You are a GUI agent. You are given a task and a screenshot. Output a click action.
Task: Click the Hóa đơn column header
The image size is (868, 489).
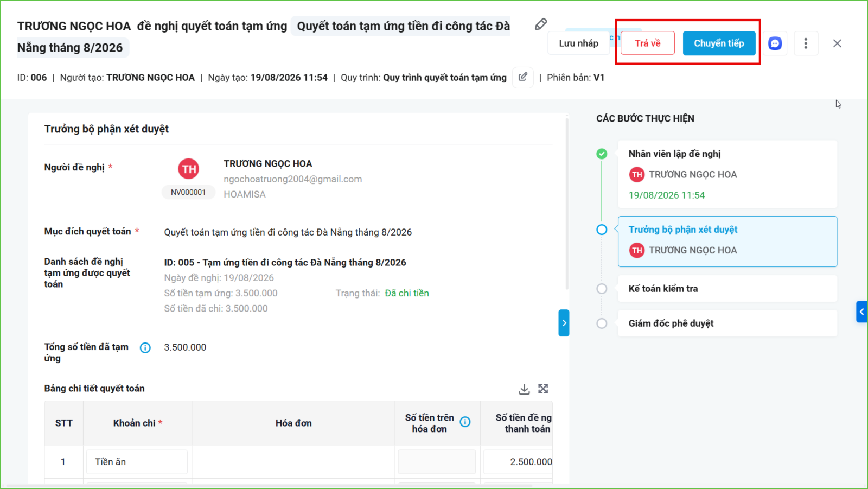[293, 423]
